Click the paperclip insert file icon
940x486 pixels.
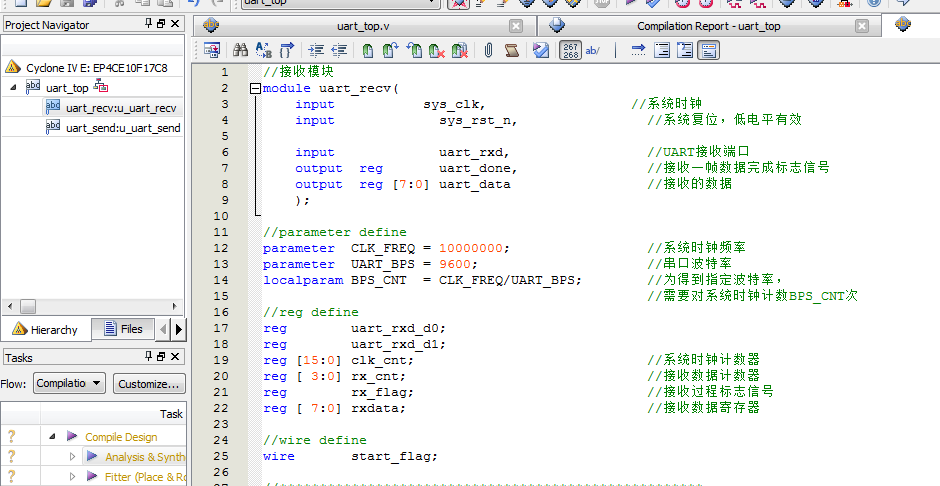coord(488,49)
